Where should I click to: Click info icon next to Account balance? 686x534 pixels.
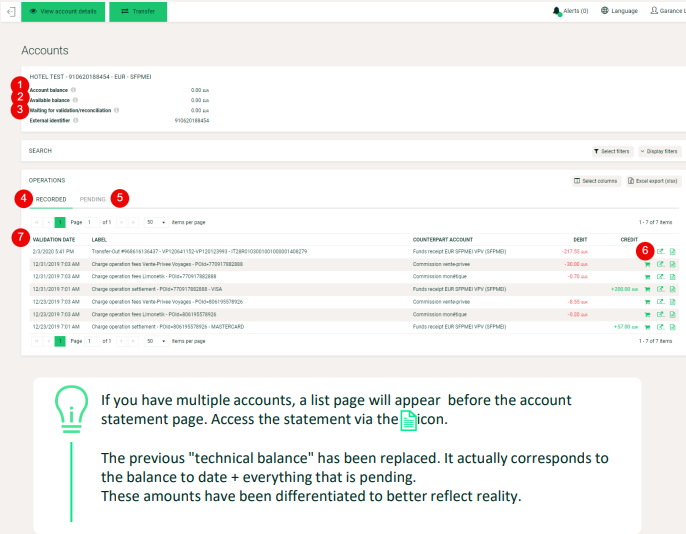click(x=74, y=90)
